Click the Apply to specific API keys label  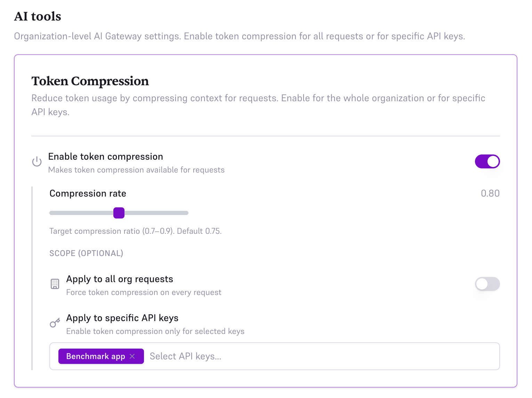click(122, 318)
